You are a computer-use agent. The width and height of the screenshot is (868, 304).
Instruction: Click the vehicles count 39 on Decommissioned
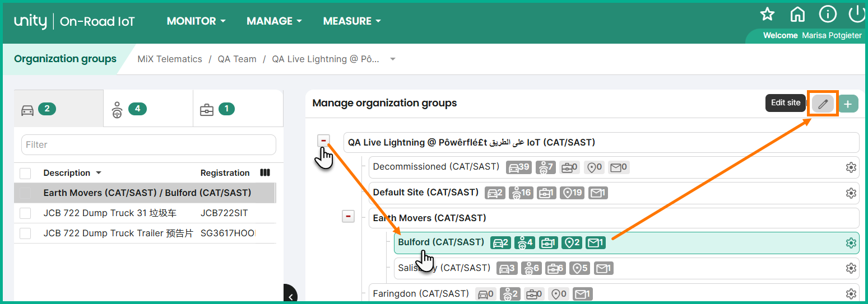click(519, 167)
